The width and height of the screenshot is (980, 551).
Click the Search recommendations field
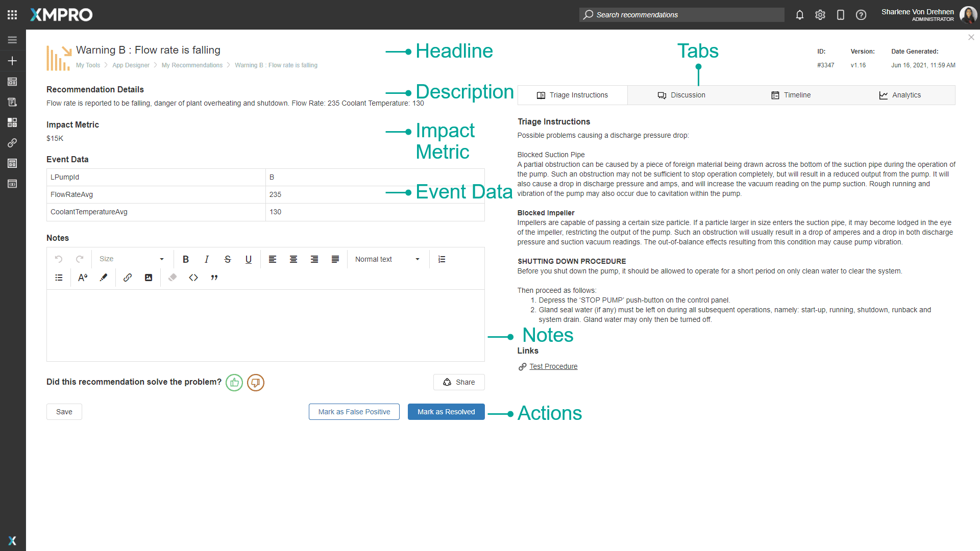681,15
